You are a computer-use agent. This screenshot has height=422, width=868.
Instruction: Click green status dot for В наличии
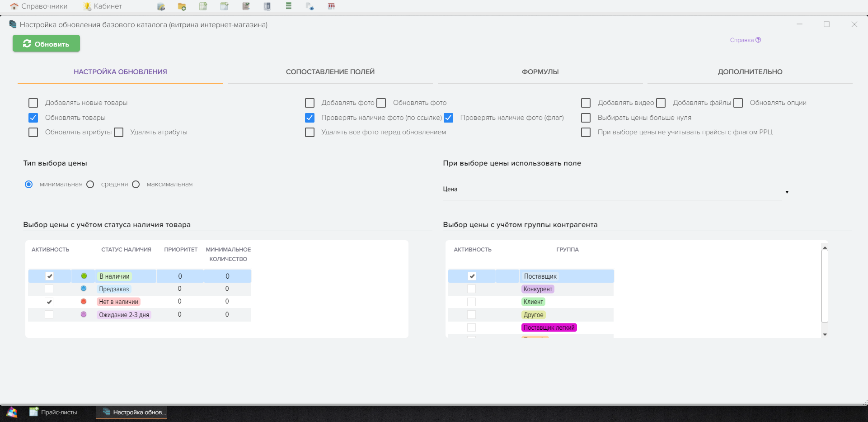[x=84, y=276]
